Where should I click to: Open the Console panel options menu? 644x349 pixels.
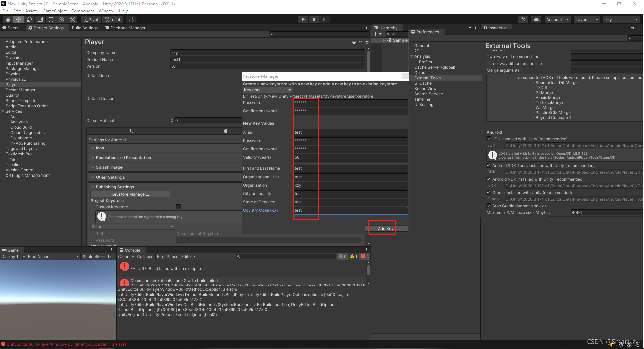click(366, 250)
